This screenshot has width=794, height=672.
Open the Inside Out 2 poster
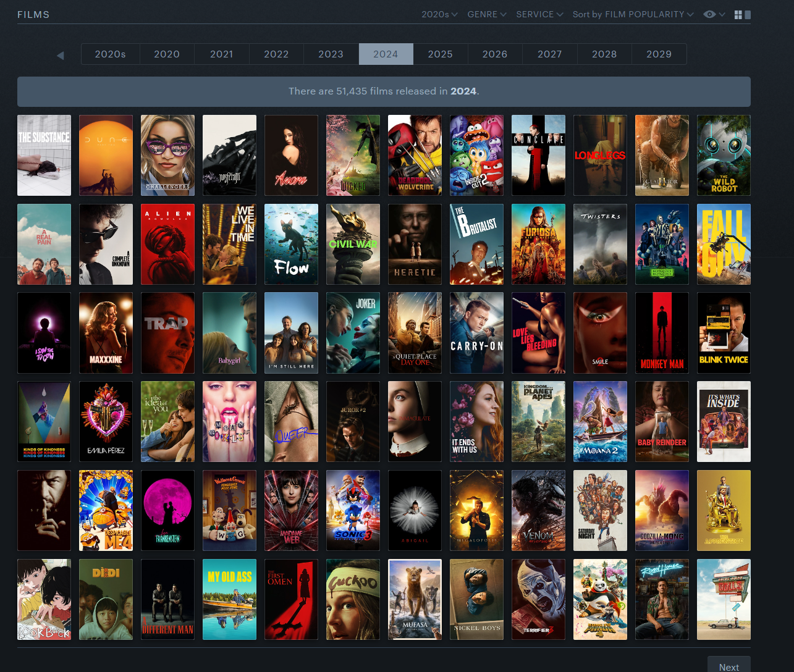coord(476,155)
